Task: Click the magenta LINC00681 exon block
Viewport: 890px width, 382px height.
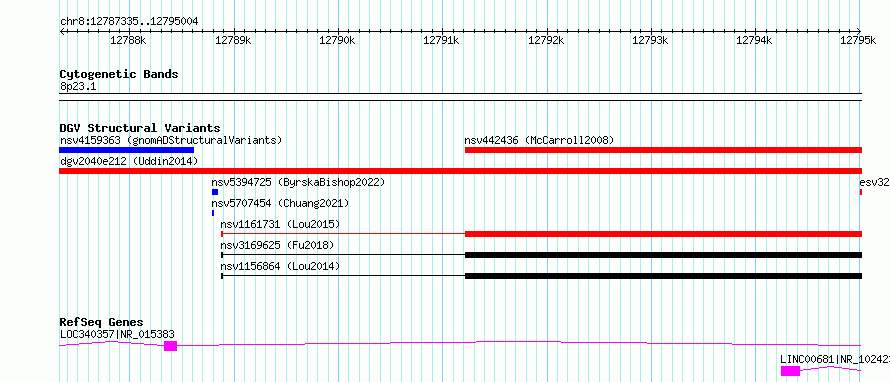Action: tap(790, 371)
